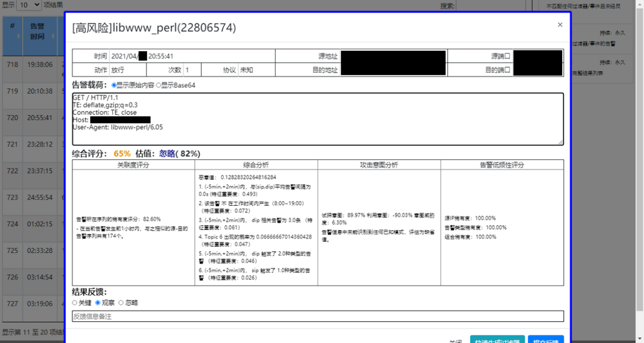Image resolution: width=644 pixels, height=343 pixels.
Task: Choose 忽略 as result feedback
Action: coord(121,303)
